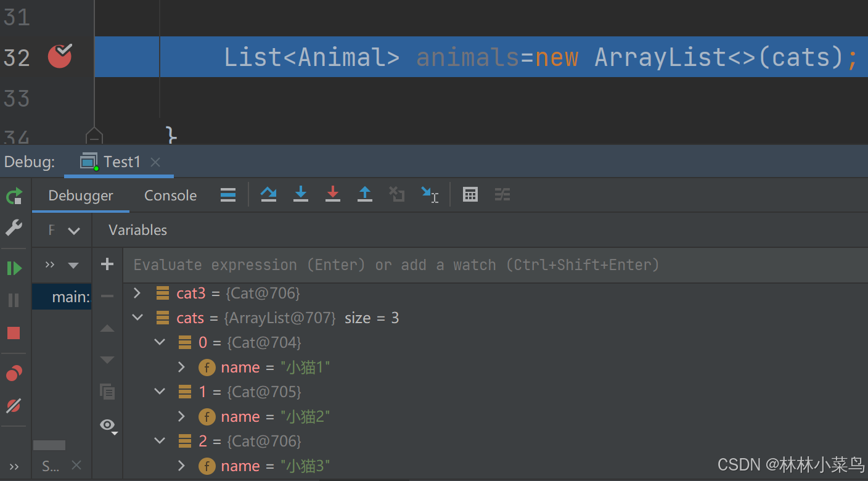Open debugger settings with the wrench icon
868x481 pixels.
click(x=14, y=228)
